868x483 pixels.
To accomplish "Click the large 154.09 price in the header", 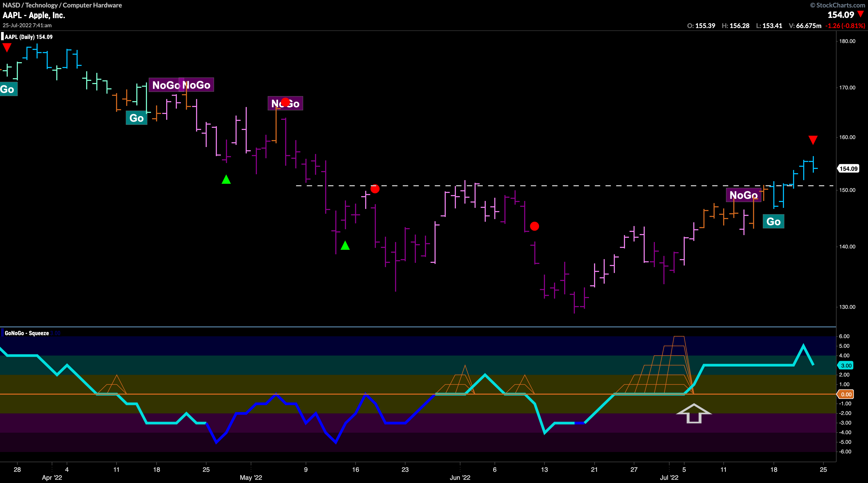I will click(841, 14).
